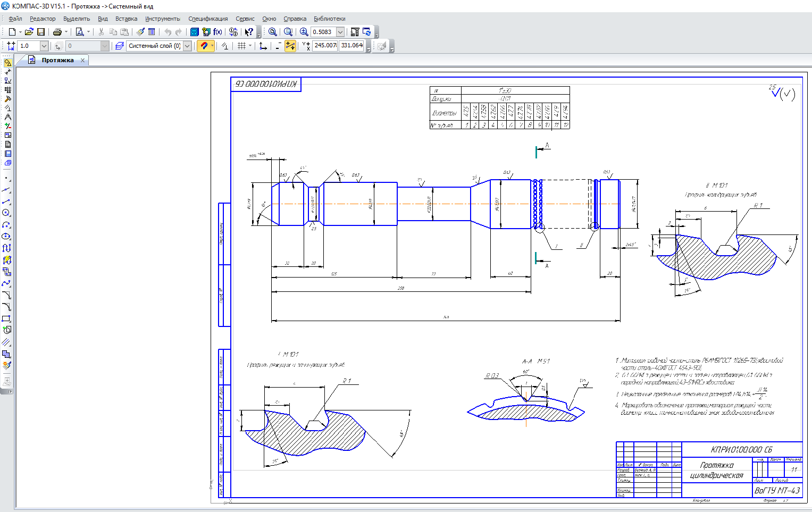
Task: Expand the view scale 1.0 dropdown
Action: click(x=44, y=46)
